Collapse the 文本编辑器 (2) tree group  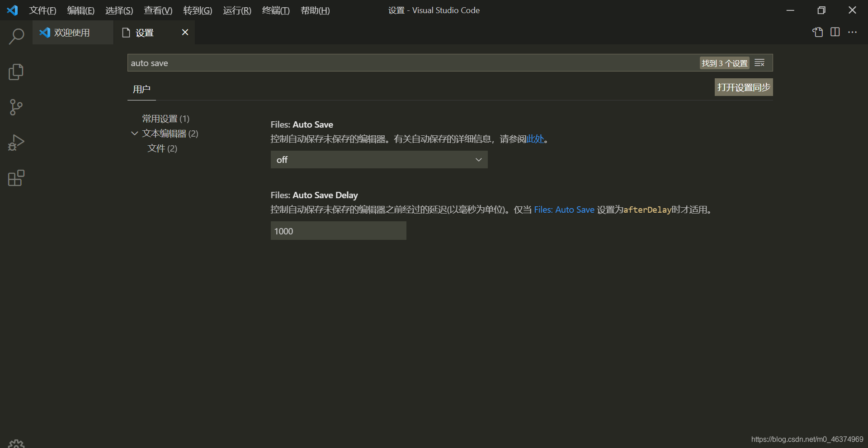click(x=134, y=133)
